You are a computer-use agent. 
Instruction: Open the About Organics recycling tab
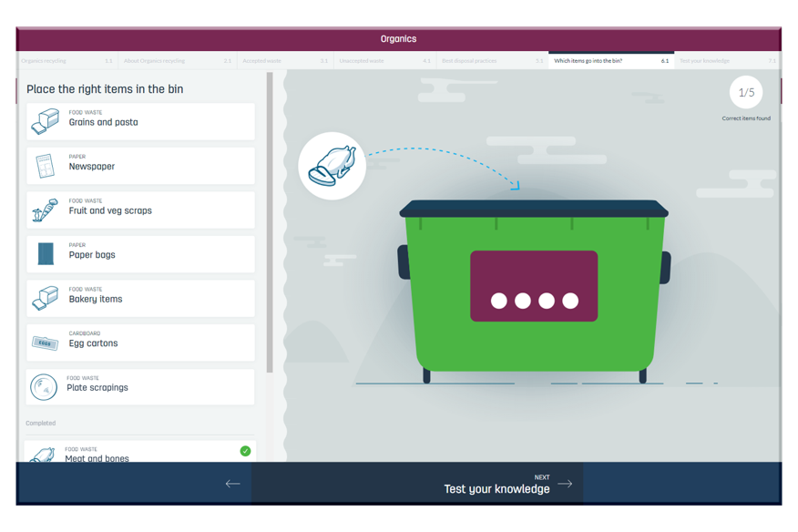177,61
